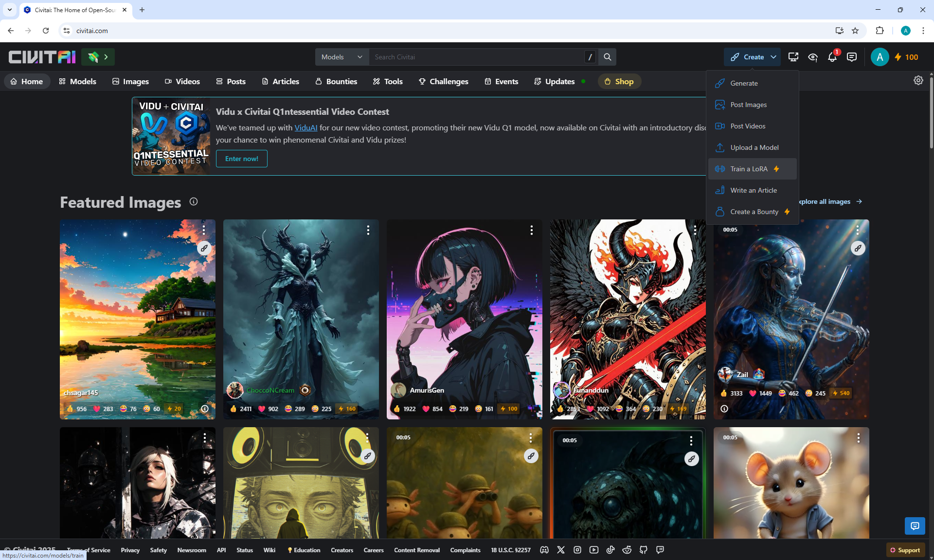The image size is (934, 560).
Task: Click the Search Civitai input field
Action: (477, 57)
